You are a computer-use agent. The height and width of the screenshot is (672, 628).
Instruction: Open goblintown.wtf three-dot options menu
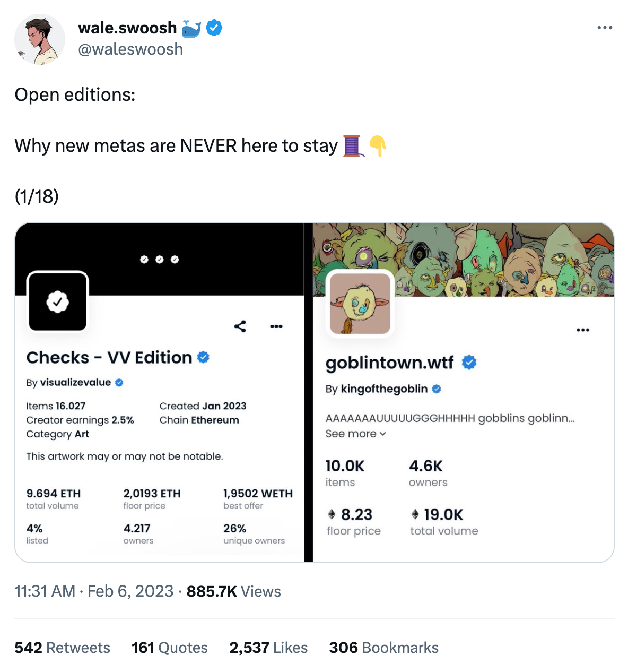pos(583,330)
